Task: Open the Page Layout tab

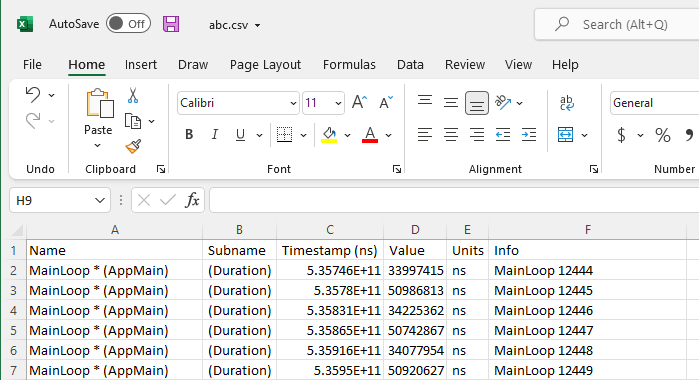Action: pyautogui.click(x=265, y=65)
